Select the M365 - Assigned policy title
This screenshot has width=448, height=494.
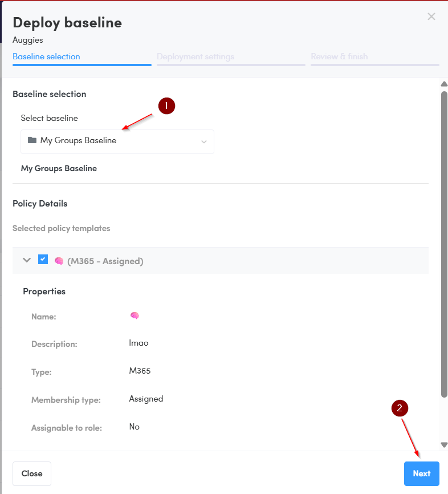[105, 261]
